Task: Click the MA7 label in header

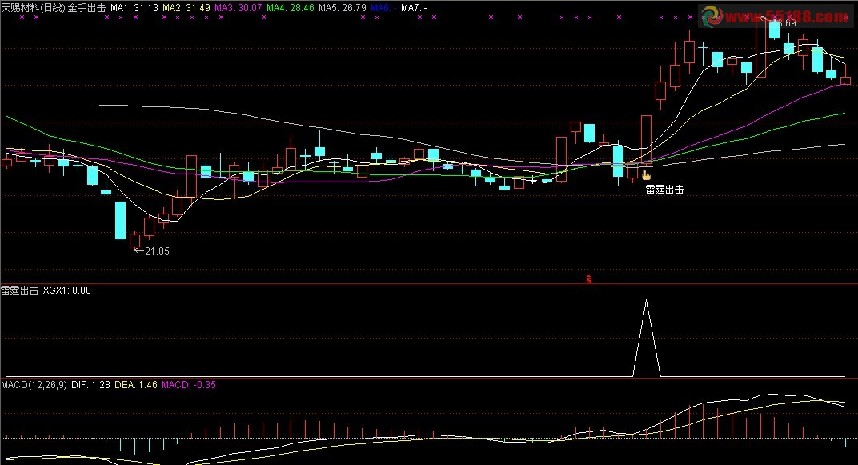Action: 414,8
